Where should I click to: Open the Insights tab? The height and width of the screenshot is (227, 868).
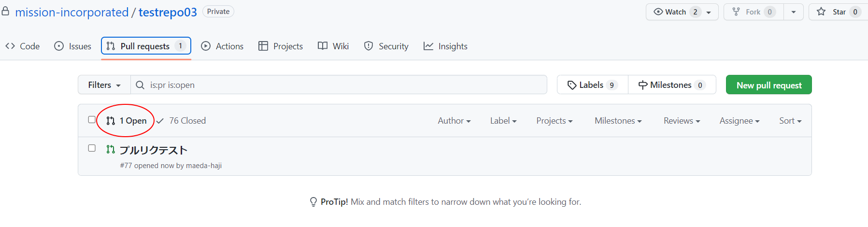coord(445,46)
